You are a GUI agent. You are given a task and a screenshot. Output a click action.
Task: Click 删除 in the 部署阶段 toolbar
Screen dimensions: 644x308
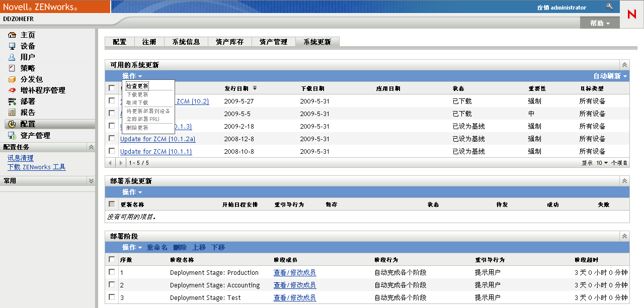tap(180, 247)
